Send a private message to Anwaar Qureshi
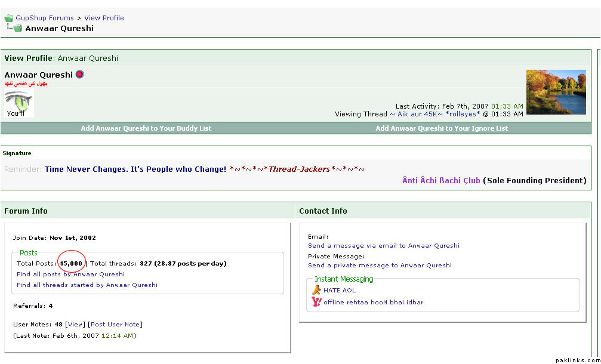Image resolution: width=601 pixels, height=364 pixels. pyautogui.click(x=380, y=266)
